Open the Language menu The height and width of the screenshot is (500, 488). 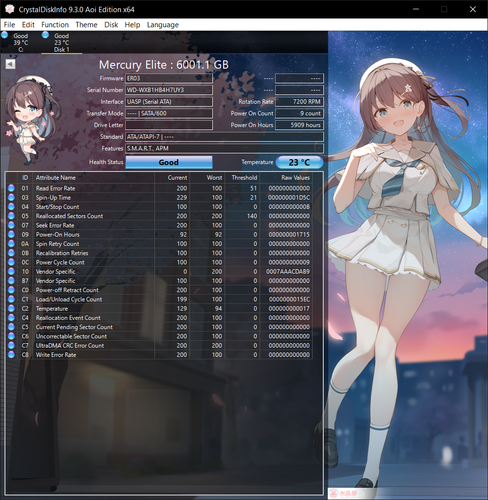pos(163,25)
